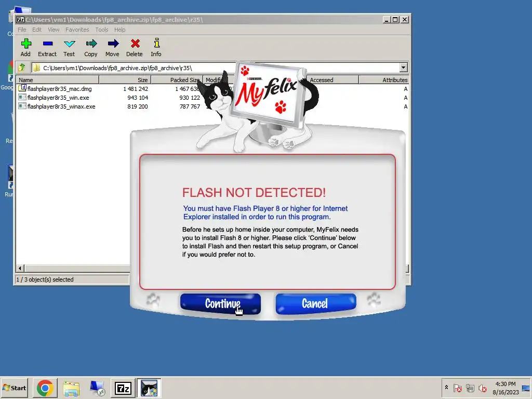532x399 pixels.
Task: Click Cancel in MyFelix dialog
Action: point(316,303)
